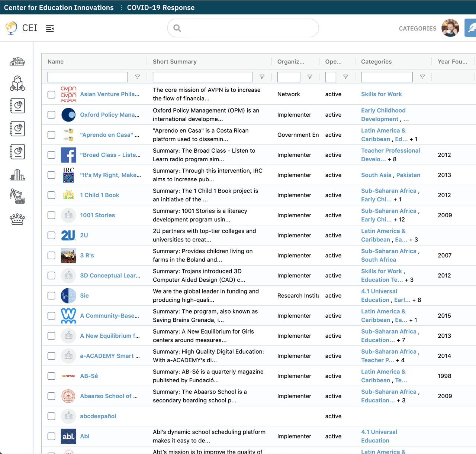Open the crown sidebar icon

[x=17, y=219]
